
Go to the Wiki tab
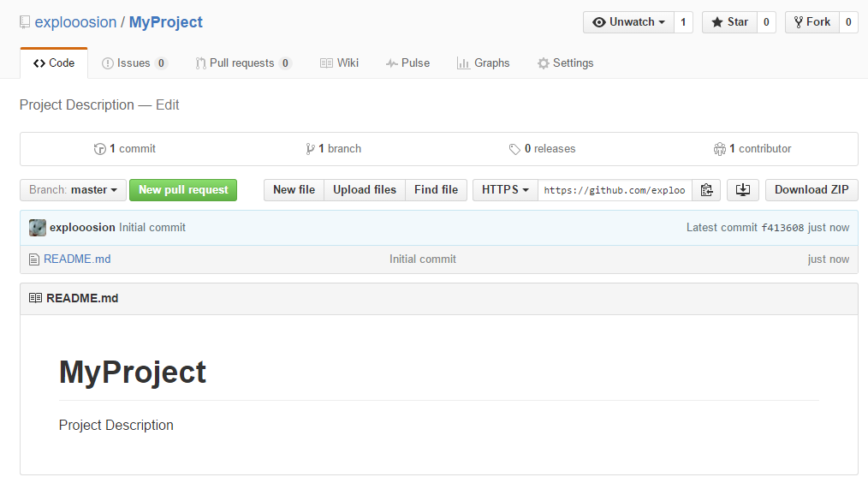click(339, 63)
